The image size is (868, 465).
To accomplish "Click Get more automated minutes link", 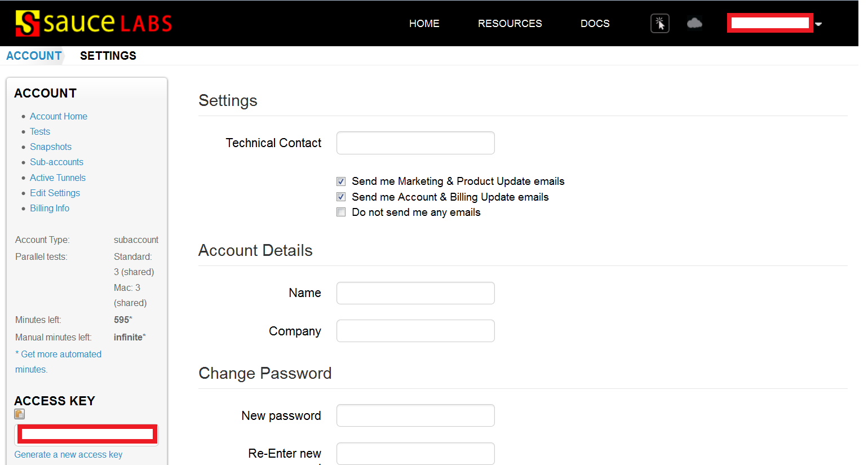I will (58, 354).
